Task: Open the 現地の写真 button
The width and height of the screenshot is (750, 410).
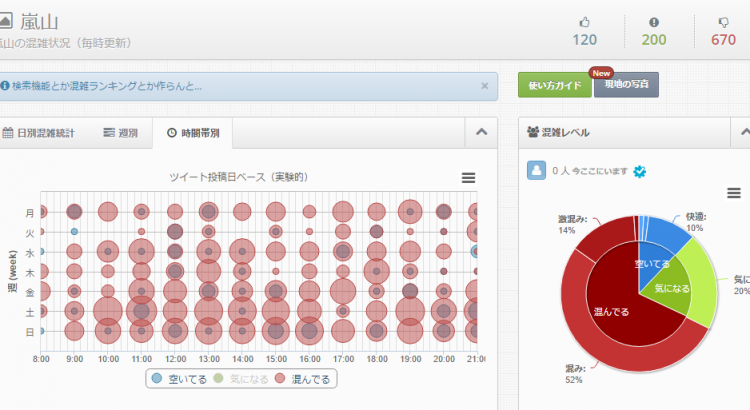Action: click(626, 85)
